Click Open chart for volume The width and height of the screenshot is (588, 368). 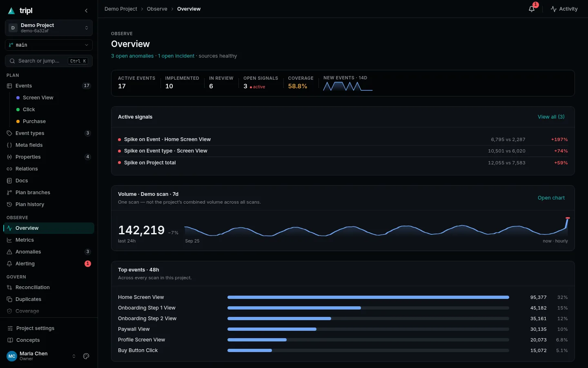pyautogui.click(x=551, y=198)
